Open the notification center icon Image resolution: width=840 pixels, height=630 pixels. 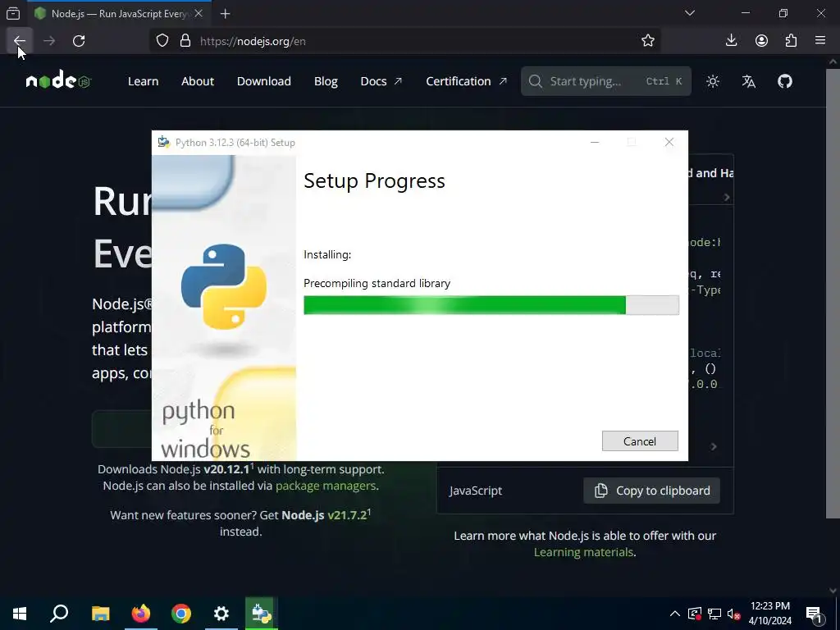click(814, 614)
